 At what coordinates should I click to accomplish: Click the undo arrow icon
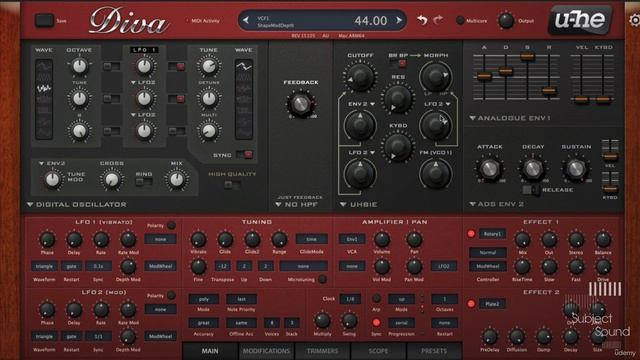422,20
